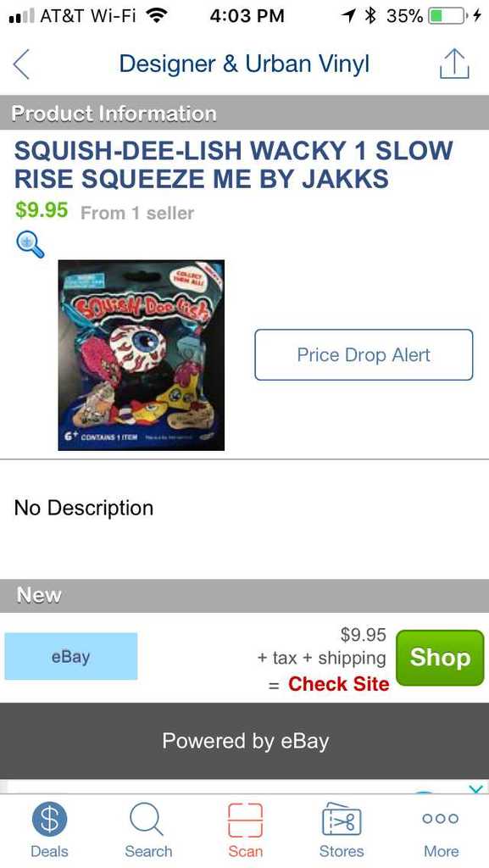Tap the blue eBay seller tile

pyautogui.click(x=71, y=657)
